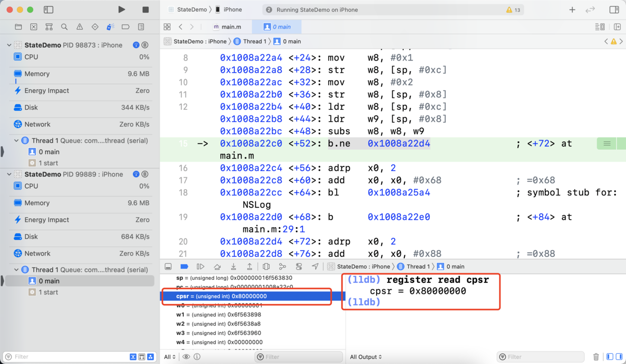This screenshot has width=626, height=364.
Task: Open Debug View Hierarchy
Action: 266,266
